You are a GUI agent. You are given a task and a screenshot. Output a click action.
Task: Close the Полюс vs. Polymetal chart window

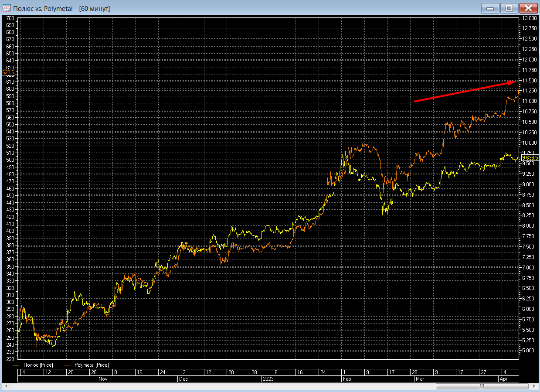click(x=528, y=8)
